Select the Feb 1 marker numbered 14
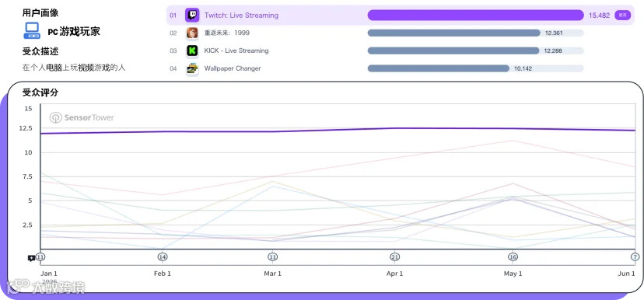 [163, 257]
